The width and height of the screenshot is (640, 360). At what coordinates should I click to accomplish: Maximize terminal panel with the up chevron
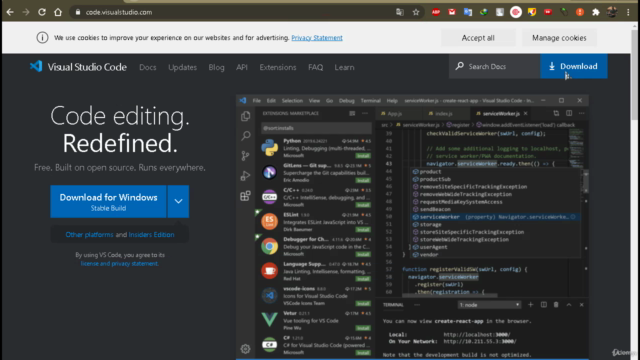click(569, 304)
